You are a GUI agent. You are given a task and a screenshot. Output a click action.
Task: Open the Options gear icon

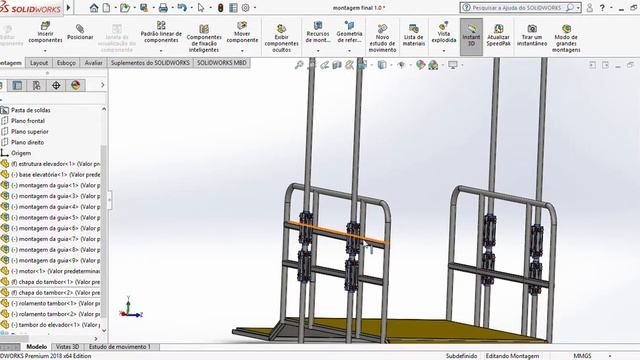pos(246,8)
